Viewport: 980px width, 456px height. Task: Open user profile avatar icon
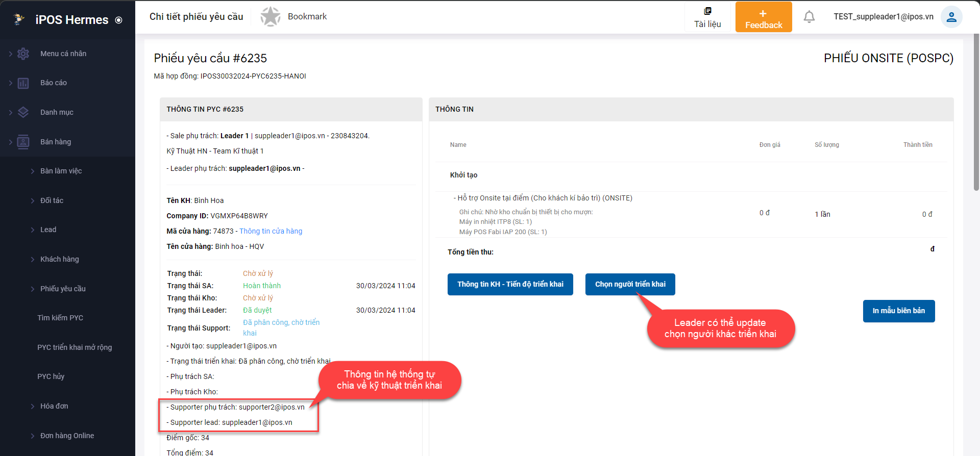(951, 17)
